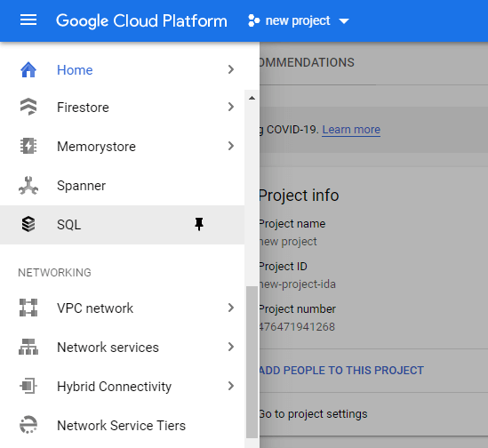
Task: Click the SQL stacked layers icon
Action: click(28, 224)
